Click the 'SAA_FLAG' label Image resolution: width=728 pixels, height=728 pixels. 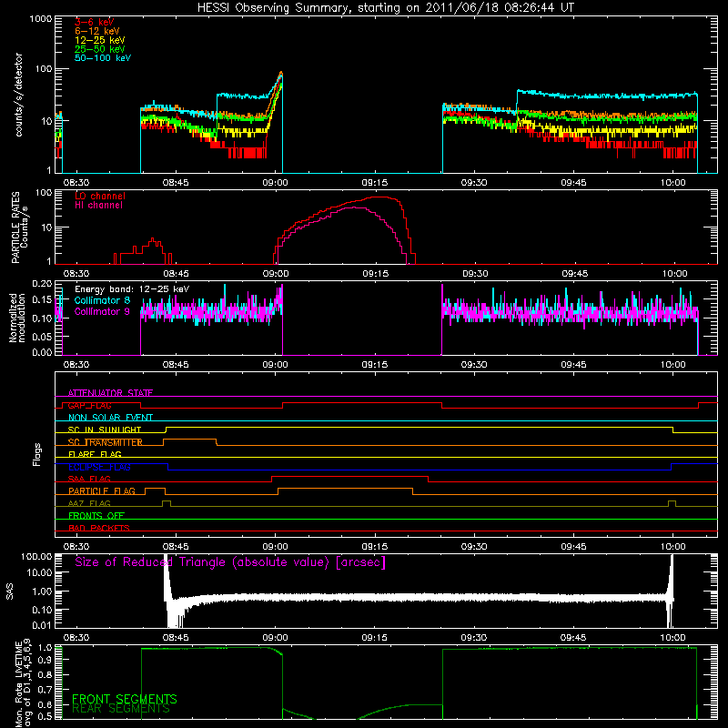tap(89, 479)
